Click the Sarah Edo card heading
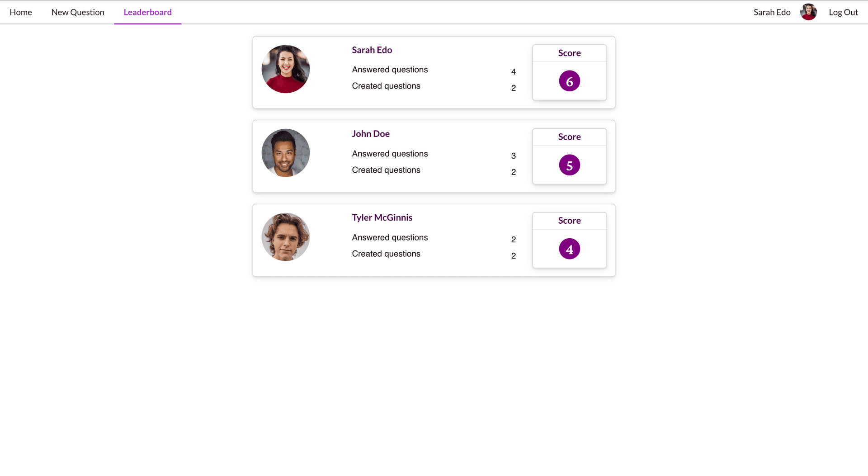Screen dimensions: 868x476 [372, 50]
